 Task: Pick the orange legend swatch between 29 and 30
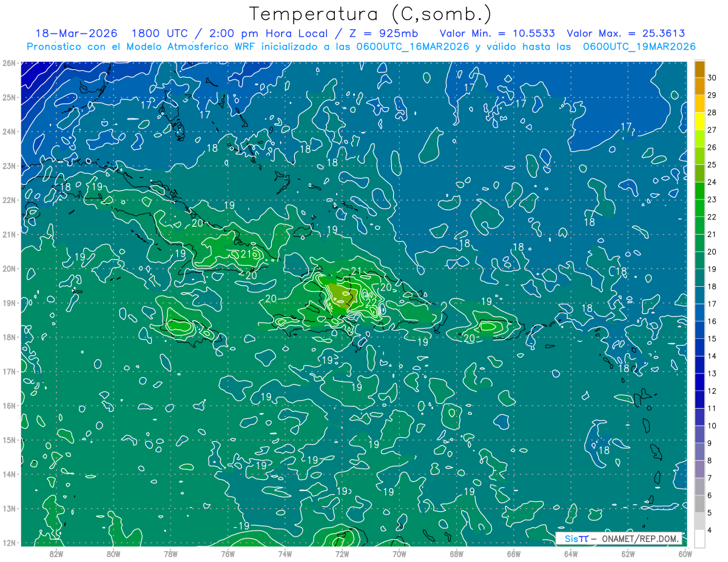699,86
